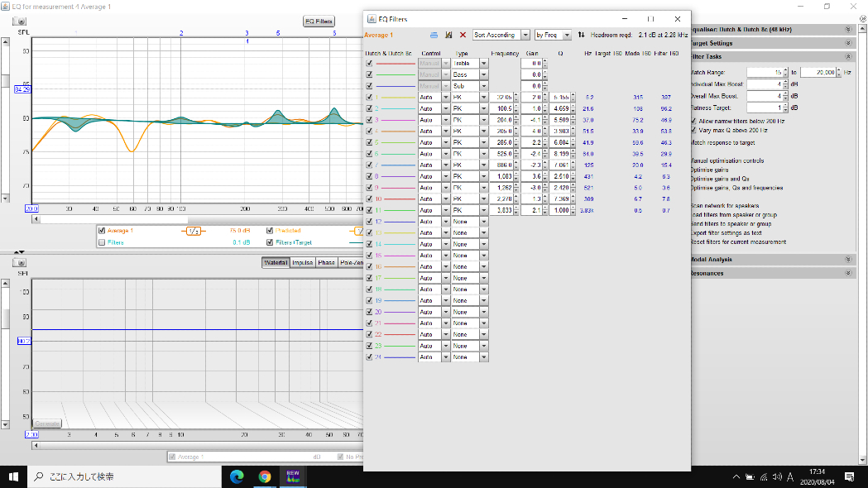Collapse the Filter Tasks section
The width and height of the screenshot is (868, 488).
[x=848, y=56]
